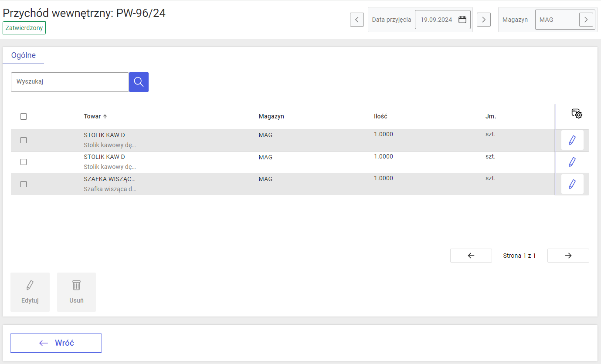The image size is (601, 364).
Task: Open calendar icon in Data przyjęcia field
Action: click(462, 20)
